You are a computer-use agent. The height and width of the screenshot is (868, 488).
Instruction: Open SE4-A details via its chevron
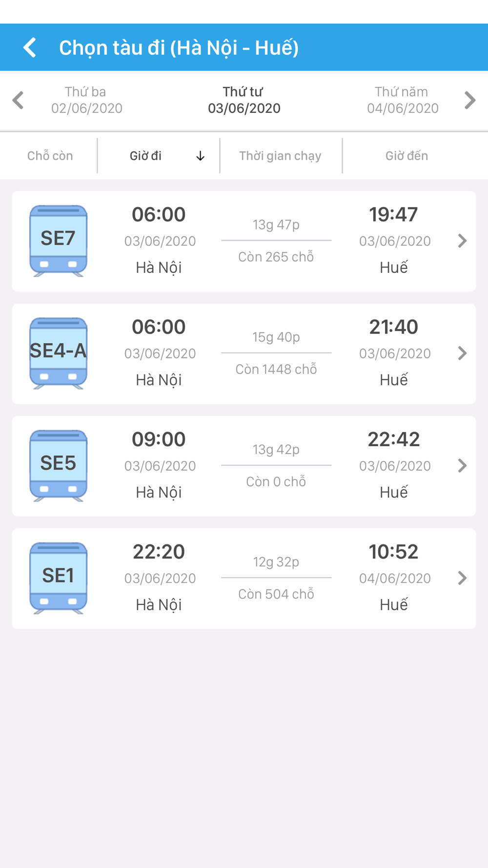tap(462, 353)
